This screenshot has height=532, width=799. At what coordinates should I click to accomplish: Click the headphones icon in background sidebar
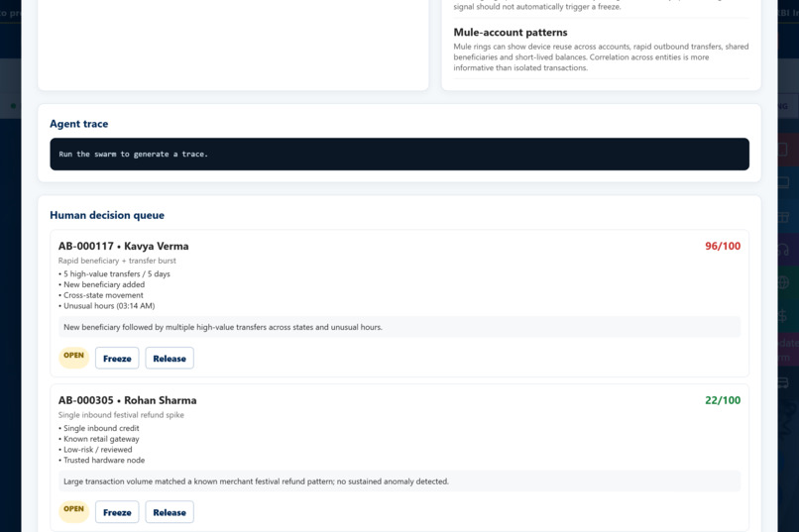pos(783,250)
